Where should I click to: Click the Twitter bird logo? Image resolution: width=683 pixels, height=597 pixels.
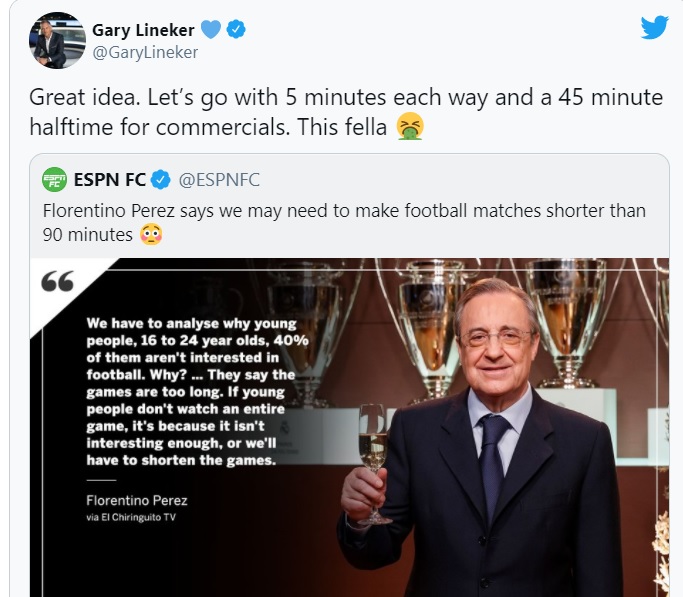(x=654, y=27)
